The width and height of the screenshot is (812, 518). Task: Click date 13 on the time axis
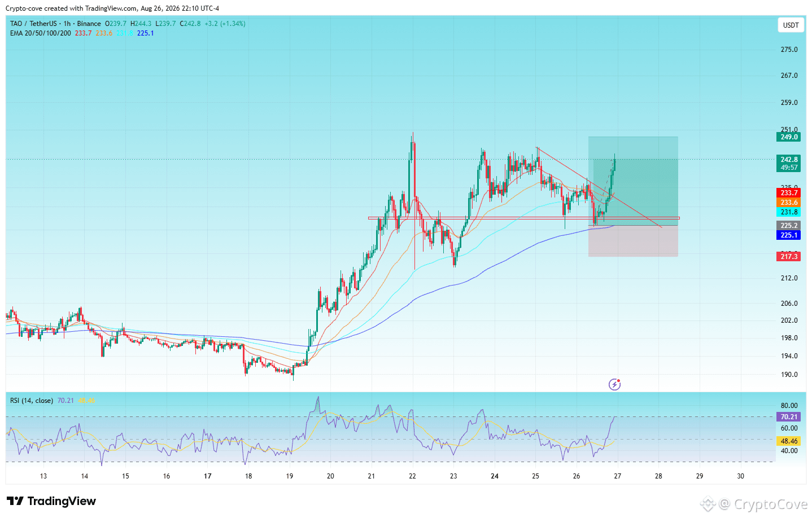click(43, 476)
